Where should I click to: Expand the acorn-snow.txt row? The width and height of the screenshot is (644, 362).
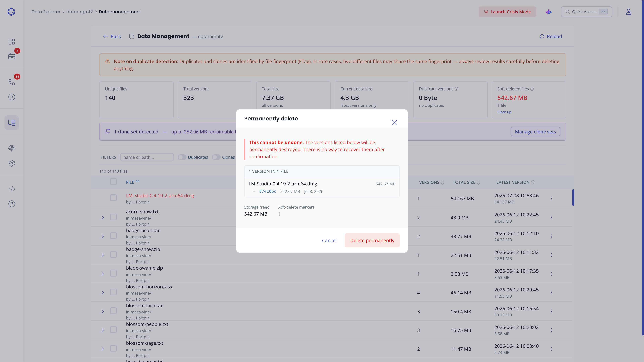click(x=103, y=218)
